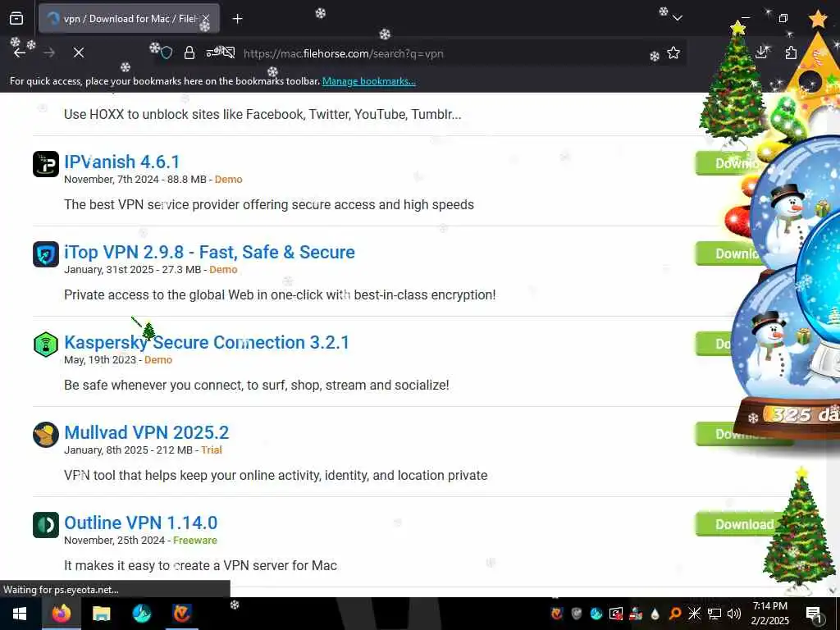Click the iTop VPN app icon
Viewport: 840px width, 630px height.
tap(46, 254)
